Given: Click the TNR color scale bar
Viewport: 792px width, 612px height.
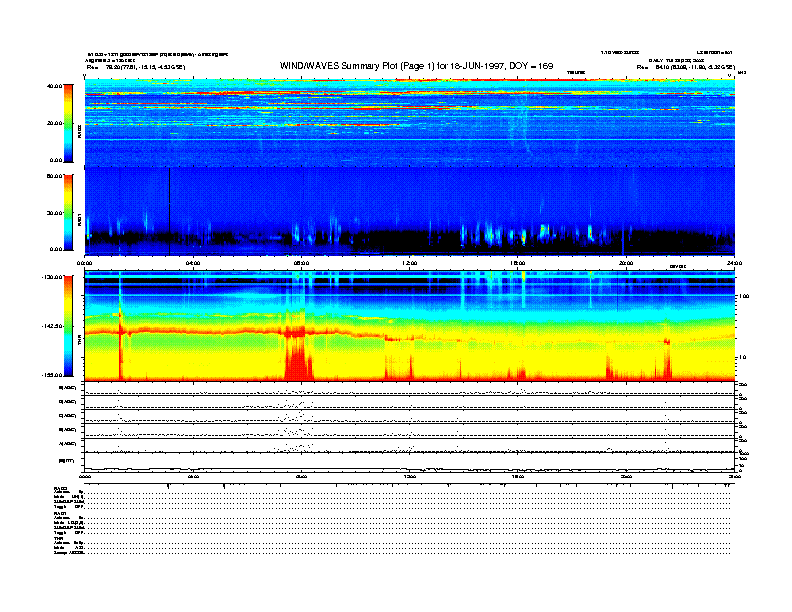Looking at the screenshot, I should pyautogui.click(x=68, y=326).
